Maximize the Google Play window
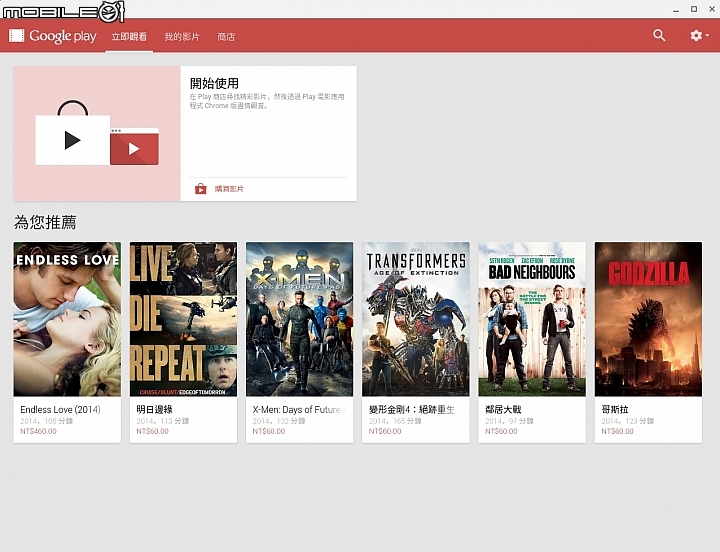The height and width of the screenshot is (552, 720). (694, 9)
